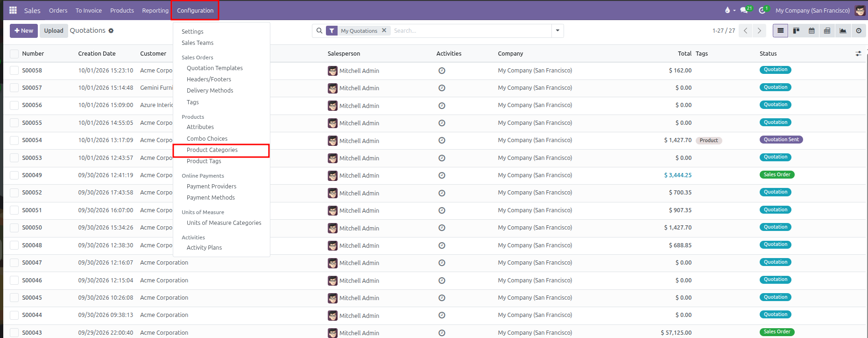Focus the Search input field

pyautogui.click(x=471, y=31)
